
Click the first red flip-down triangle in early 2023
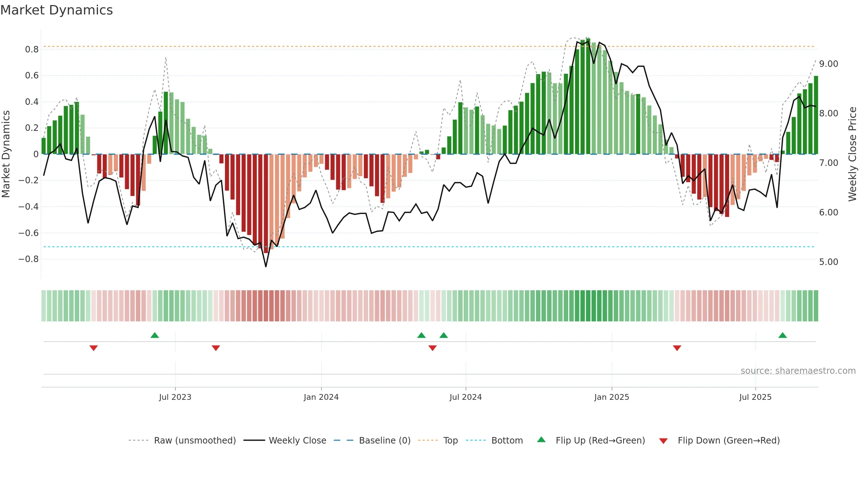pyautogui.click(x=94, y=348)
